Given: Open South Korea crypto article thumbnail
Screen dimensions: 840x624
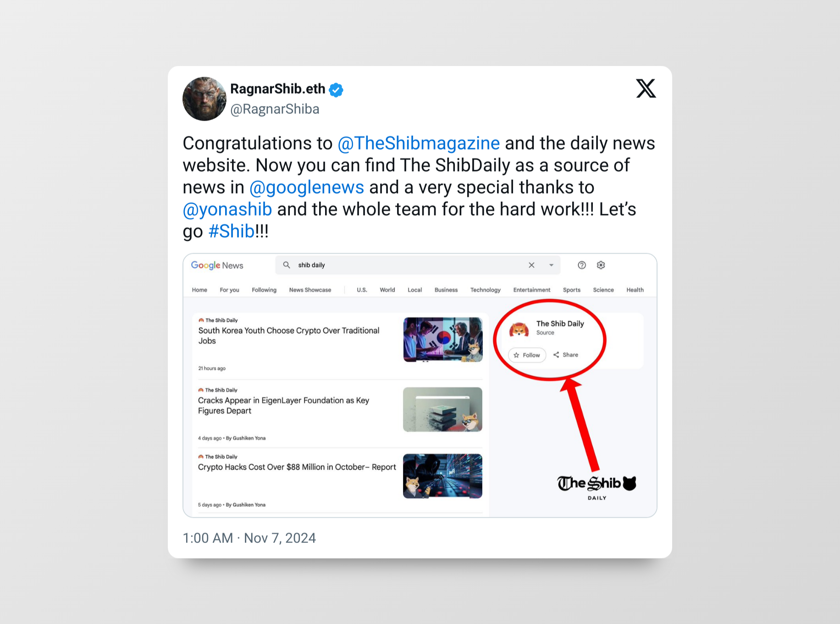Looking at the screenshot, I should (443, 340).
